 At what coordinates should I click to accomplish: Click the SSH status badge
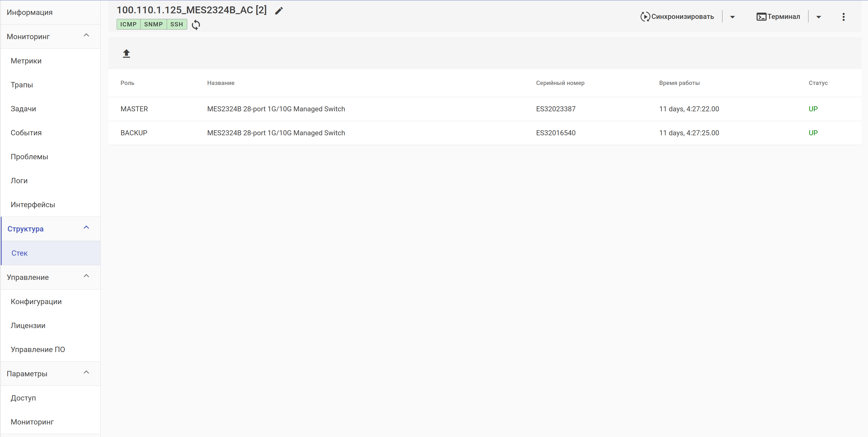(x=177, y=24)
